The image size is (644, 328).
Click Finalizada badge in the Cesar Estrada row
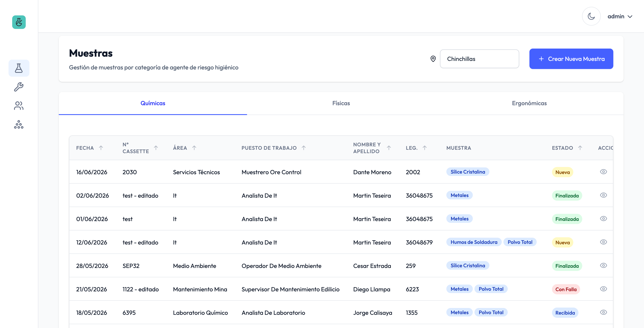[x=567, y=266]
